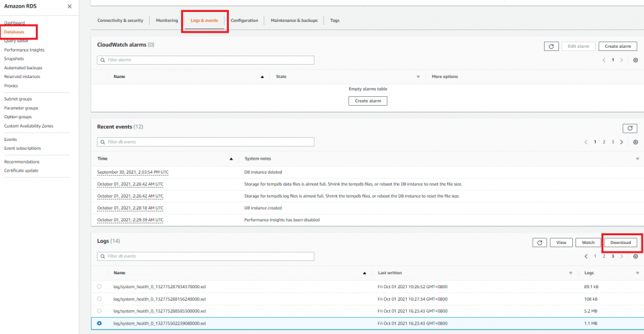The image size is (644, 334).
Task: Go to next page of Logs
Action: point(621,257)
